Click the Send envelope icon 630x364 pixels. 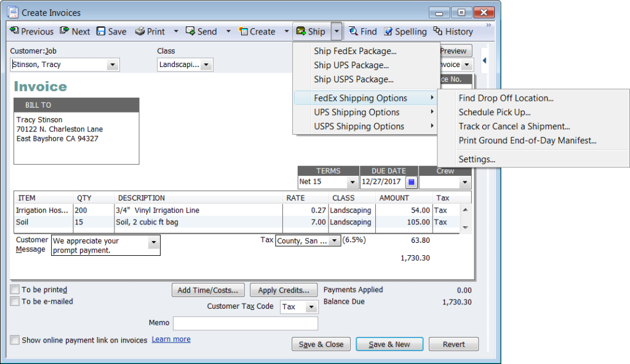(190, 31)
